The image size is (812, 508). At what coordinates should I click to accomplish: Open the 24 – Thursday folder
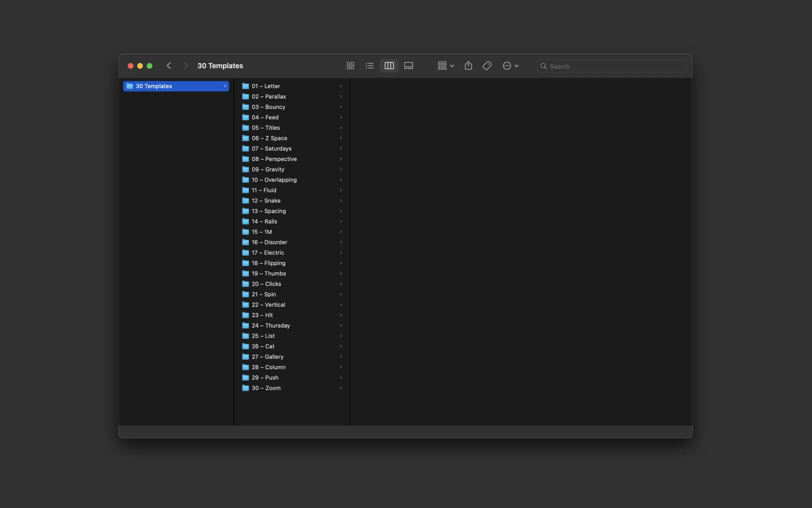pyautogui.click(x=271, y=326)
